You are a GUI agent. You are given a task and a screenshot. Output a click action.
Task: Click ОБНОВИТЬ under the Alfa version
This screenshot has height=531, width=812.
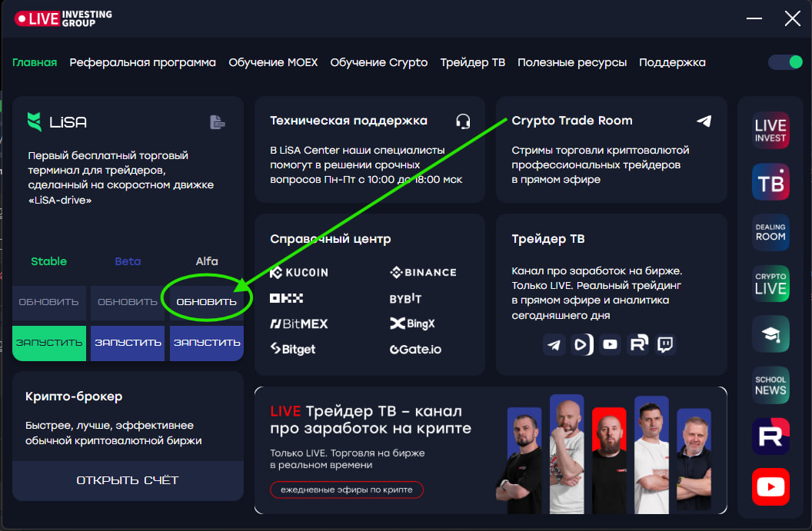[206, 302]
